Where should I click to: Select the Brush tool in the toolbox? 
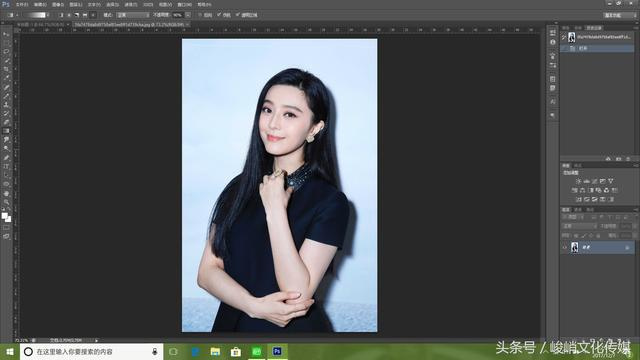click(x=6, y=96)
